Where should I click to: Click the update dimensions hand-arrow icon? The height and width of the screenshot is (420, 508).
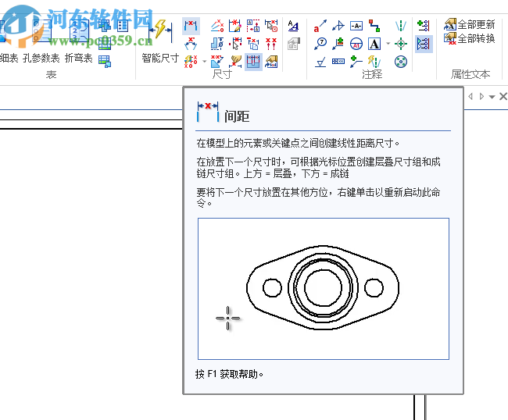[x=271, y=61]
